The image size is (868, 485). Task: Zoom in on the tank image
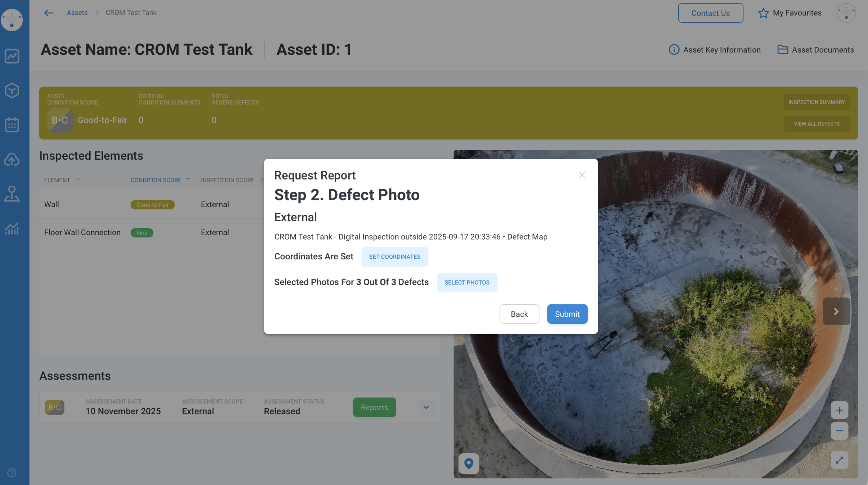839,410
